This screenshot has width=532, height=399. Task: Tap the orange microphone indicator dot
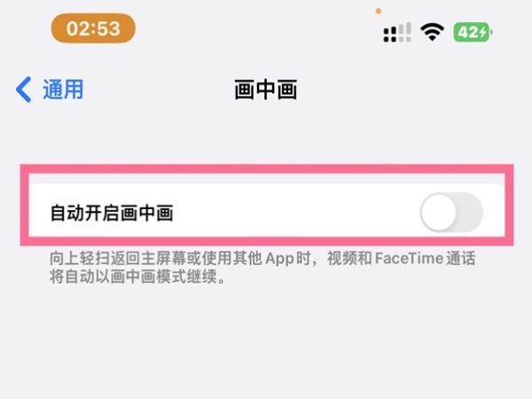pyautogui.click(x=379, y=12)
